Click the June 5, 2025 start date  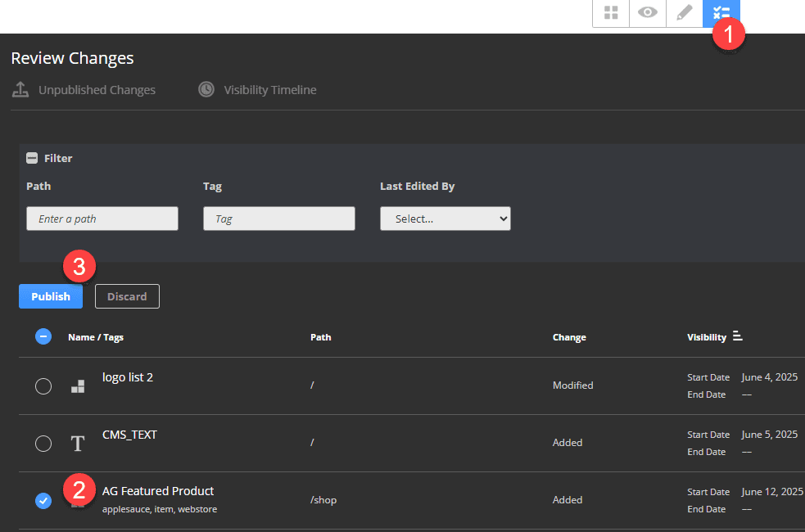click(770, 435)
